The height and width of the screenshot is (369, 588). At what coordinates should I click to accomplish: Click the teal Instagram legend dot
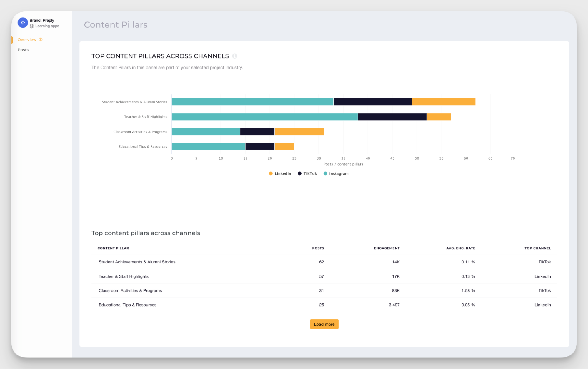pyautogui.click(x=325, y=173)
